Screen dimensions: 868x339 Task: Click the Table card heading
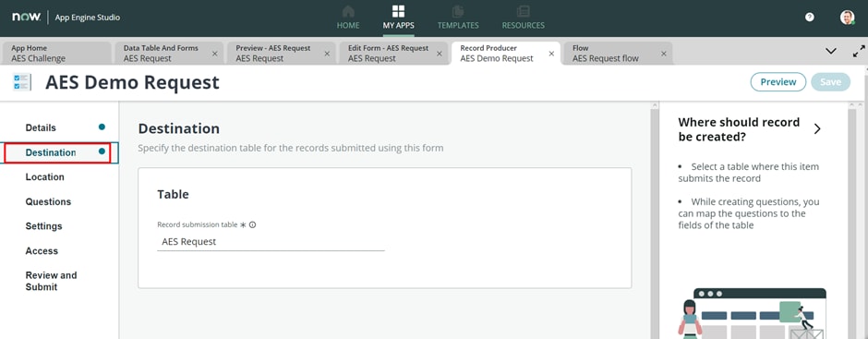[173, 194]
